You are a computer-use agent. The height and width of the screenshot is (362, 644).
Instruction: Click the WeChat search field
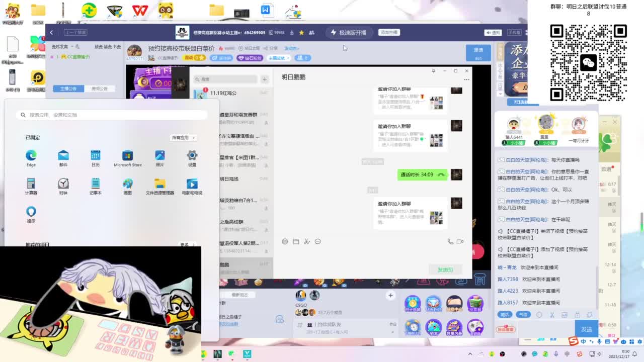(x=225, y=79)
